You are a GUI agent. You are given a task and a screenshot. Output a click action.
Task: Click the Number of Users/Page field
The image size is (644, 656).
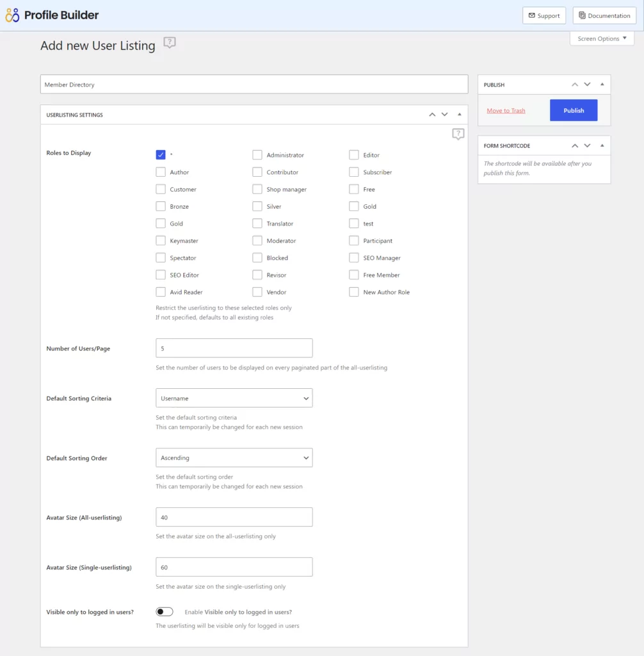point(234,348)
